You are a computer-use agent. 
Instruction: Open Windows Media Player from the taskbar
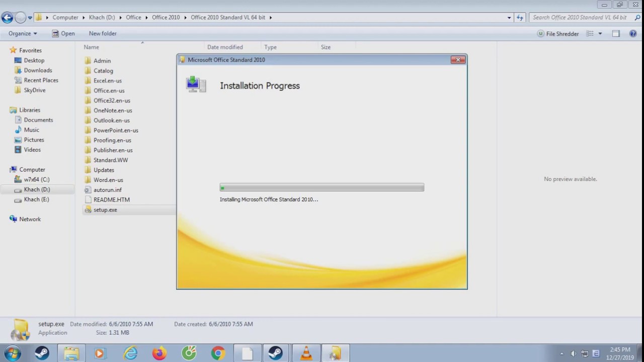tap(100, 353)
